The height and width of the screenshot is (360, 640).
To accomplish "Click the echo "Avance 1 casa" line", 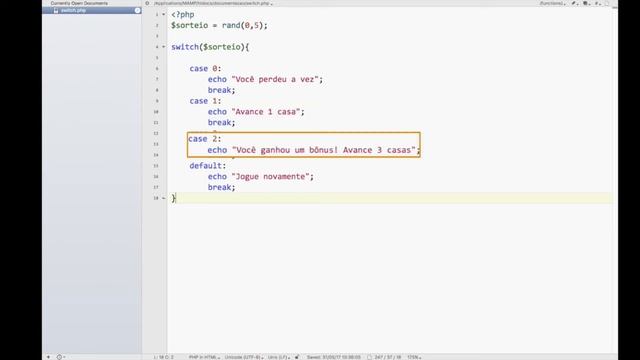I will pyautogui.click(x=256, y=111).
